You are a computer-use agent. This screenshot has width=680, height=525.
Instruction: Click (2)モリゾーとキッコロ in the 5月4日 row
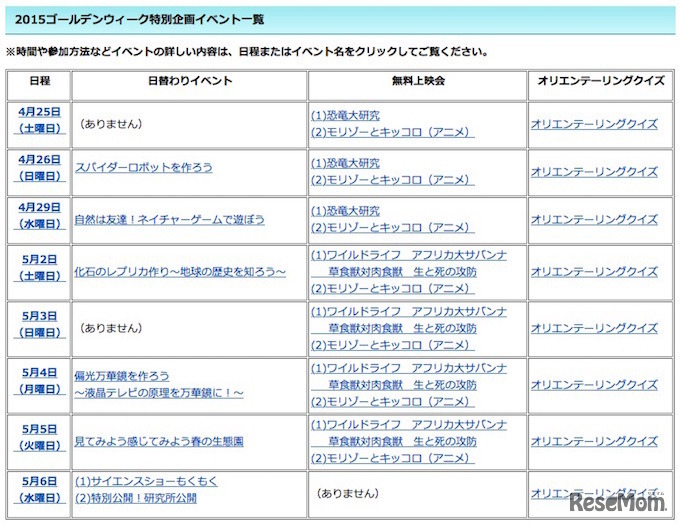tap(393, 401)
